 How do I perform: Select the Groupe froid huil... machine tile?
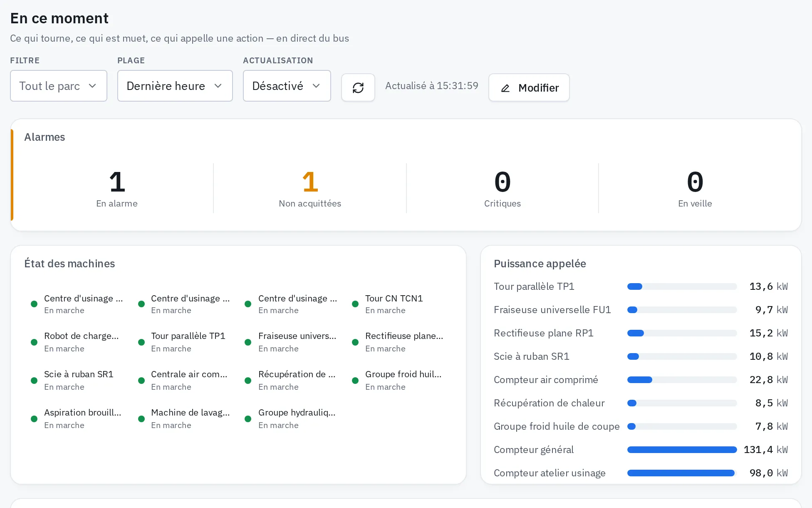pyautogui.click(x=399, y=380)
